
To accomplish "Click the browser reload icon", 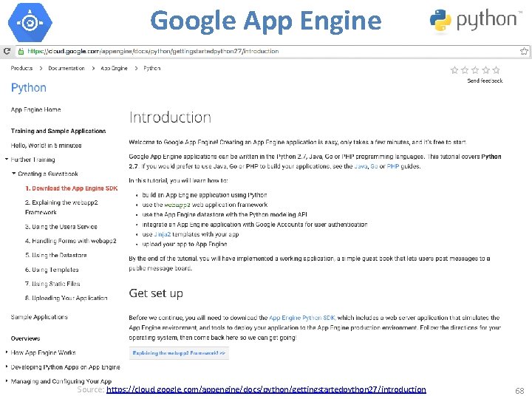I will 7,51.
